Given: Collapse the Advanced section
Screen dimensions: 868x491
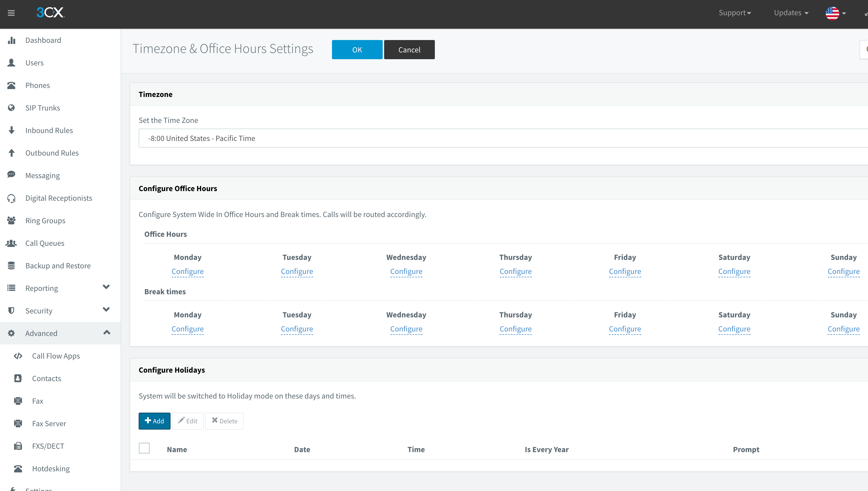Looking at the screenshot, I should [107, 333].
